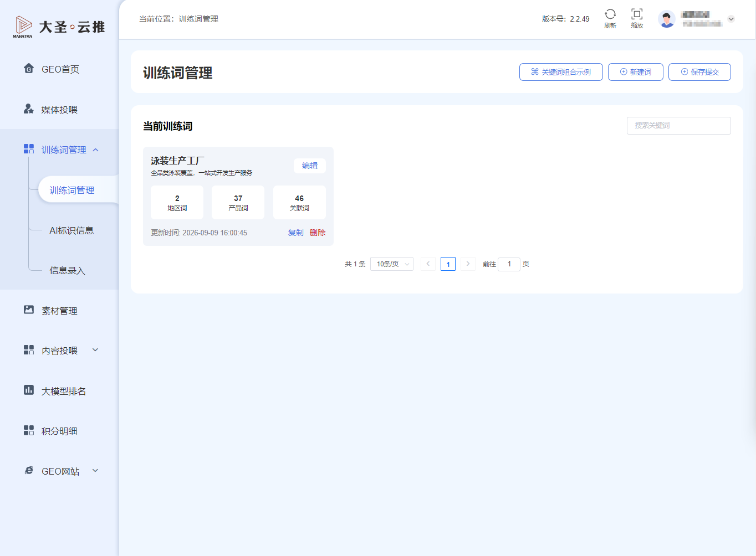Click the 内容投喂 sidebar icon
This screenshot has width=756, height=556.
[x=29, y=350]
